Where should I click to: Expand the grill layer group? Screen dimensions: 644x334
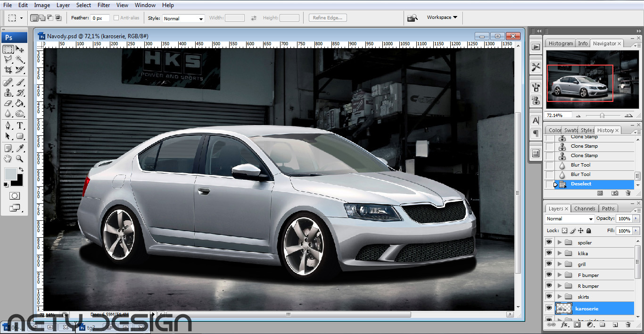(560, 264)
